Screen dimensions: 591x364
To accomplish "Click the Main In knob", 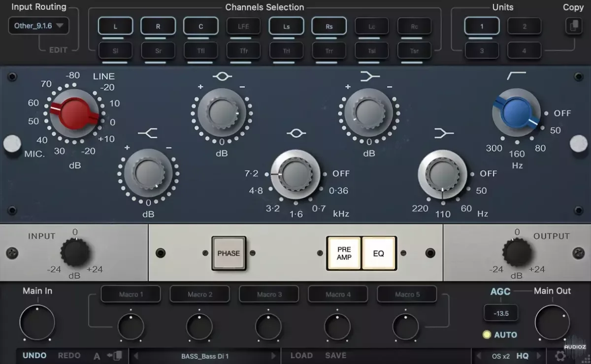I will point(37,323).
